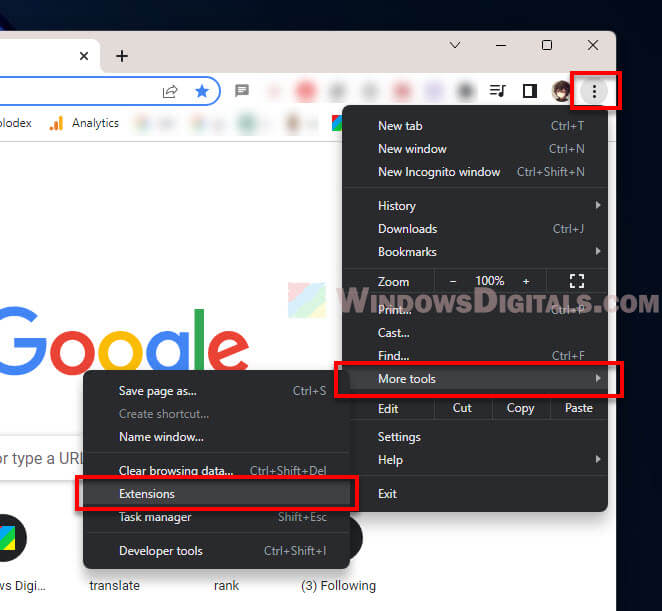Expand the History submenu
This screenshot has width=662, height=611.
tap(476, 206)
